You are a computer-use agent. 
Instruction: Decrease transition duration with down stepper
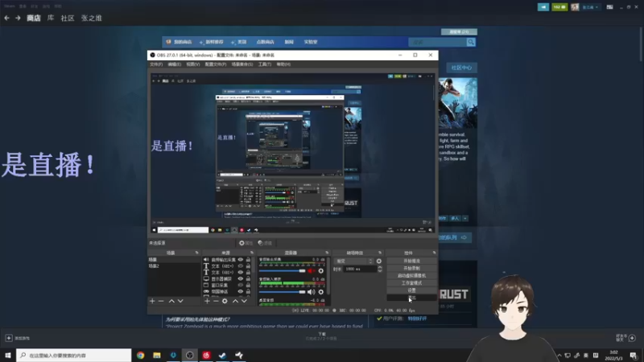379,271
